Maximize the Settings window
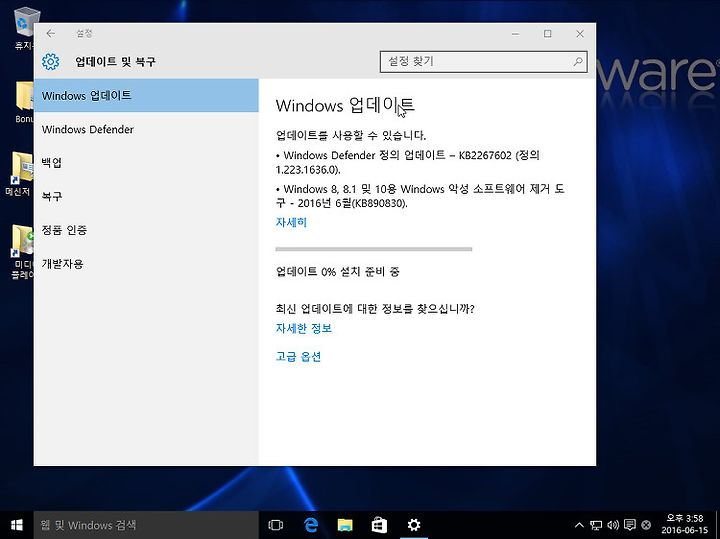The image size is (720, 539). (547, 34)
